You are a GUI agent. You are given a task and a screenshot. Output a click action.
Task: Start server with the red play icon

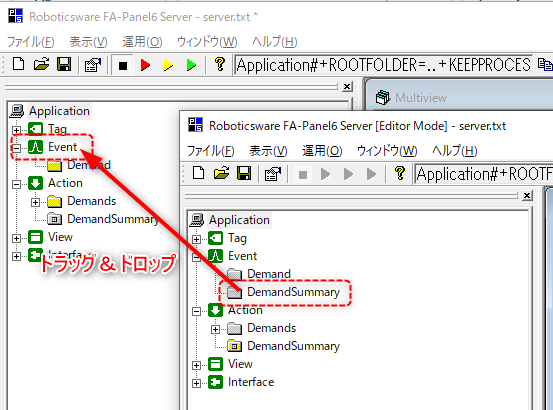[x=145, y=65]
